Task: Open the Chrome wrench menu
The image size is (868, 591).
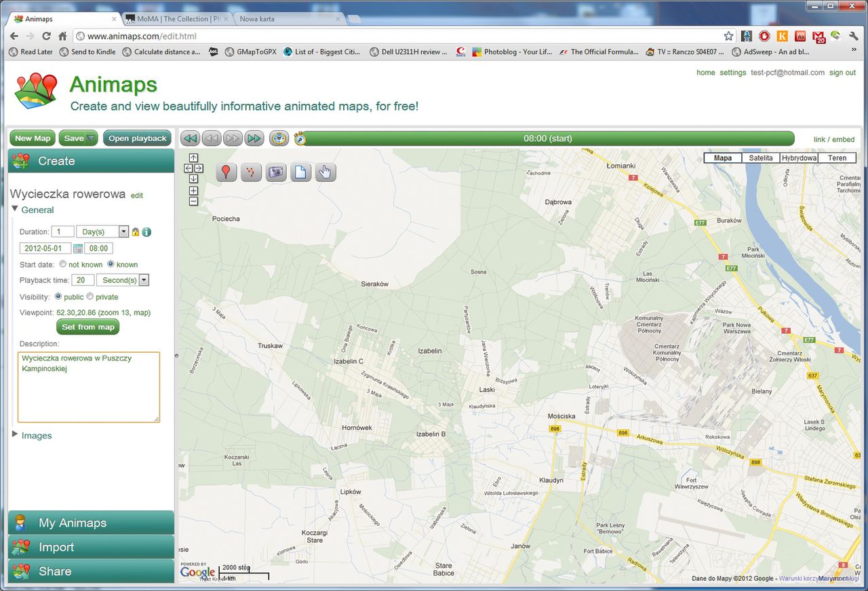Action: [854, 36]
